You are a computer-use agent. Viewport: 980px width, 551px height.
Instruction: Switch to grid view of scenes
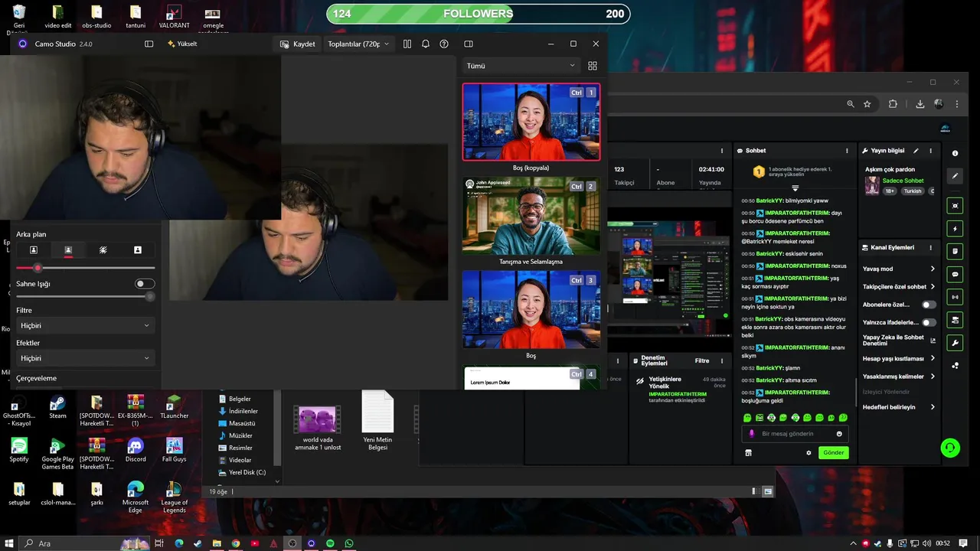(x=593, y=66)
